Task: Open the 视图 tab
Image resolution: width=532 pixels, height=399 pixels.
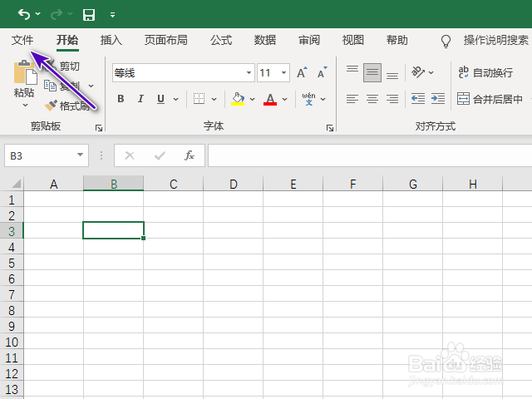Action: pos(353,40)
